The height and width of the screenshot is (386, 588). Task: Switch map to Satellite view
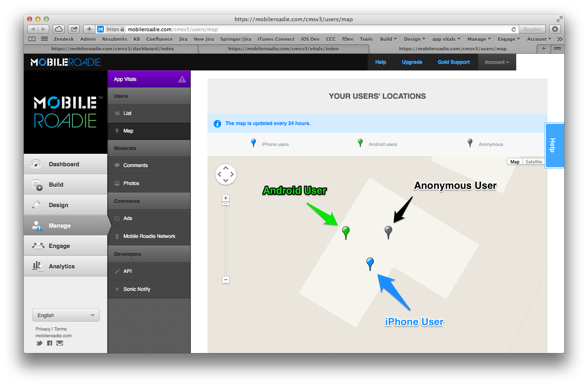point(533,162)
